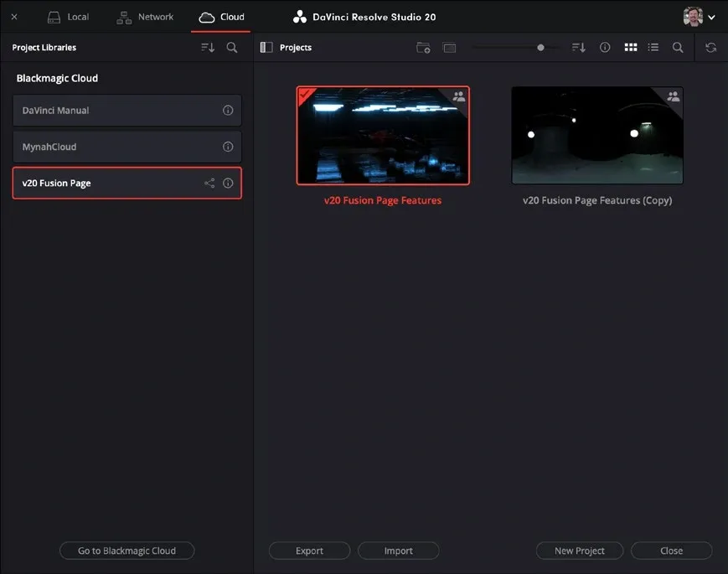This screenshot has width=728, height=574.
Task: Click collaboration icon on v20 Fusion Page Features
Action: click(459, 96)
